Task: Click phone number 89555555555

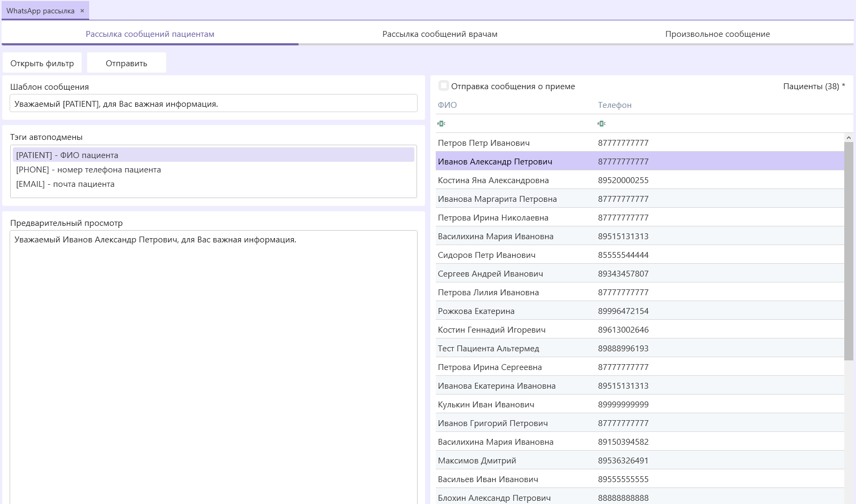Action: pos(623,479)
